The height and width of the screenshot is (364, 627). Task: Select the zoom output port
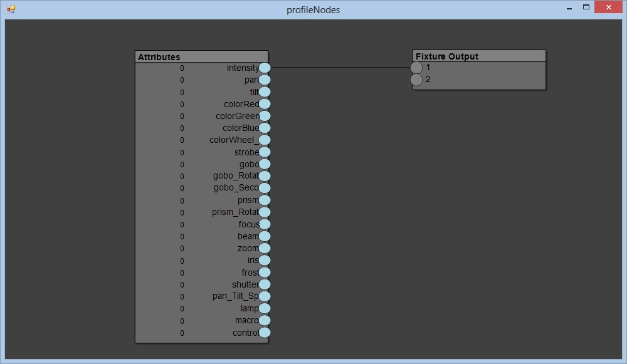coord(265,248)
